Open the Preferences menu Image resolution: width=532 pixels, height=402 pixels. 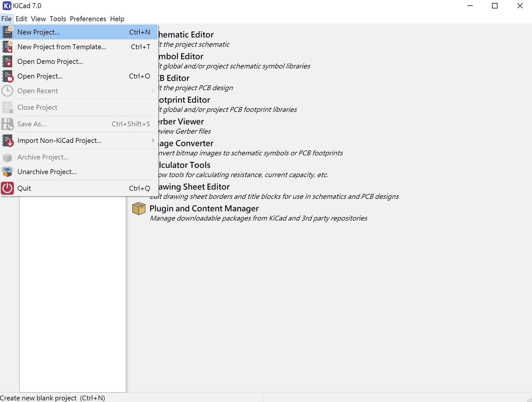88,19
